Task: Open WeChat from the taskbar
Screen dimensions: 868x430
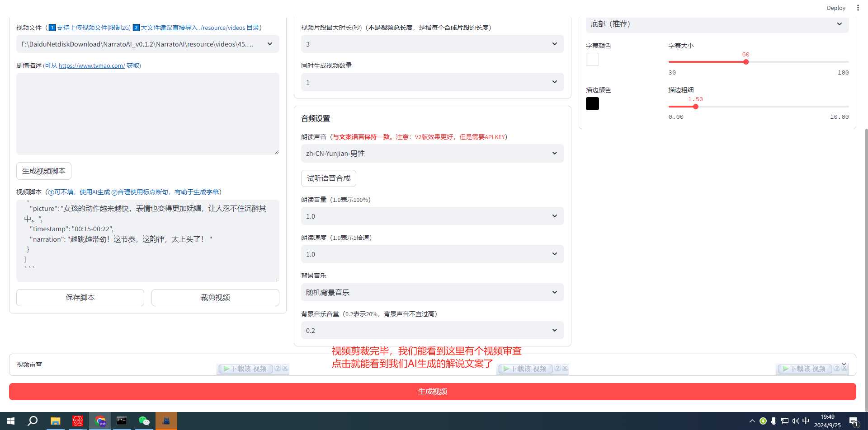Action: (x=144, y=421)
